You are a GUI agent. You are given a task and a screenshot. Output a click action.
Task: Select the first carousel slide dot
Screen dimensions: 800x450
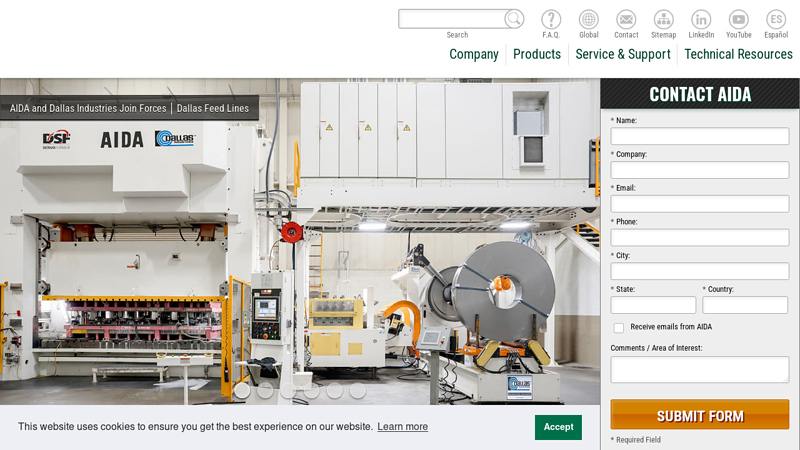pos(242,391)
